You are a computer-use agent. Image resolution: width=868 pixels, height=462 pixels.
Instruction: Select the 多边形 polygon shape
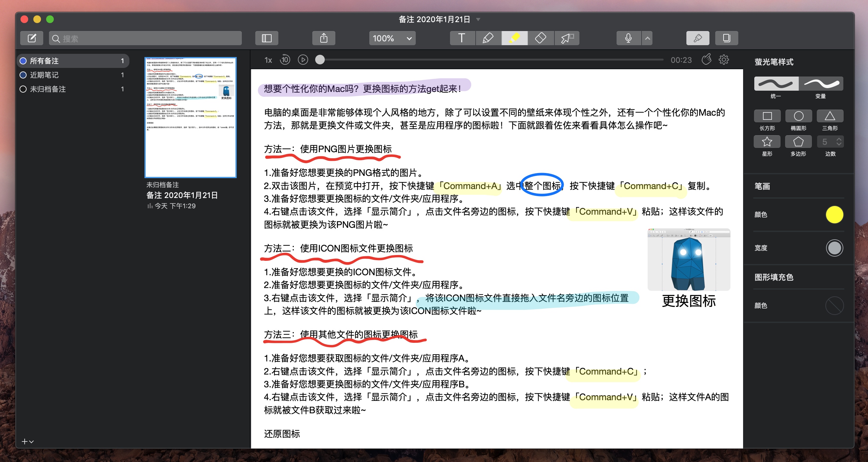click(798, 142)
